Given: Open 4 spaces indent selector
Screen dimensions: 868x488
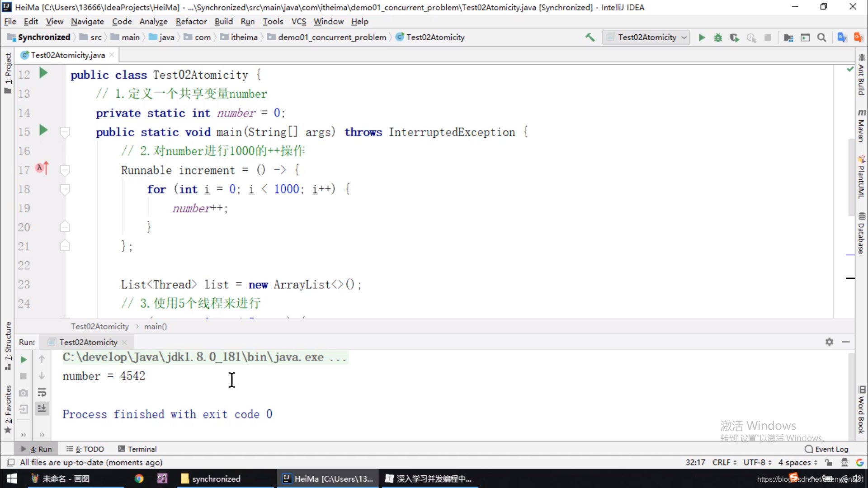Looking at the screenshot, I should point(797,462).
